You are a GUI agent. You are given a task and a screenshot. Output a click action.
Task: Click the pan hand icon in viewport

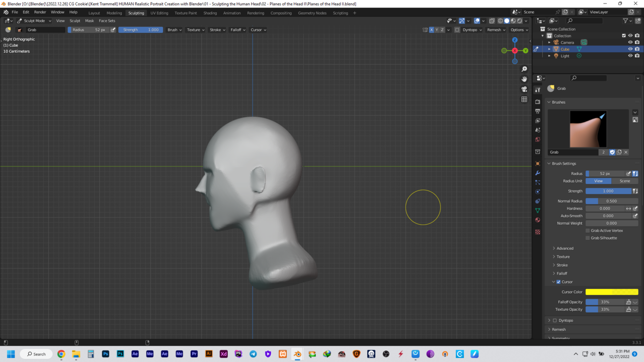[524, 79]
